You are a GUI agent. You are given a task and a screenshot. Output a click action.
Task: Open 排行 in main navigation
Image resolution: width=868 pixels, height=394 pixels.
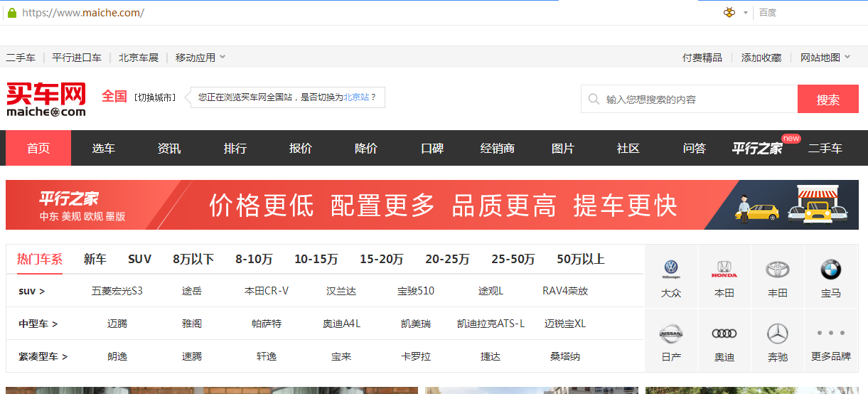[235, 148]
